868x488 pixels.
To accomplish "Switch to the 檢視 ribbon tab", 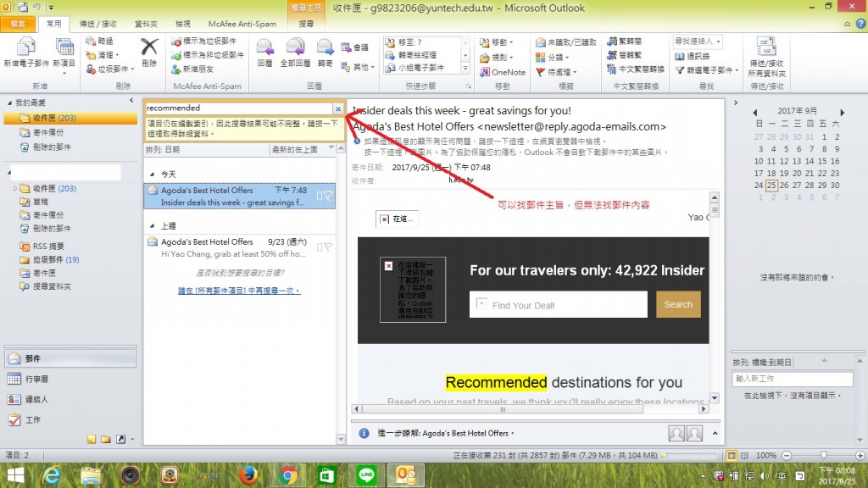I will tap(183, 24).
